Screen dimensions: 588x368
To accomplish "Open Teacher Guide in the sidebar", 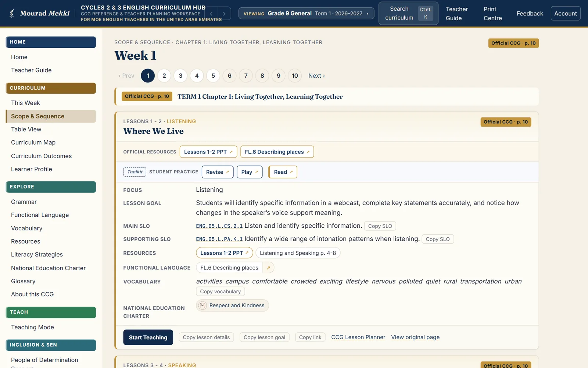I will click(31, 70).
